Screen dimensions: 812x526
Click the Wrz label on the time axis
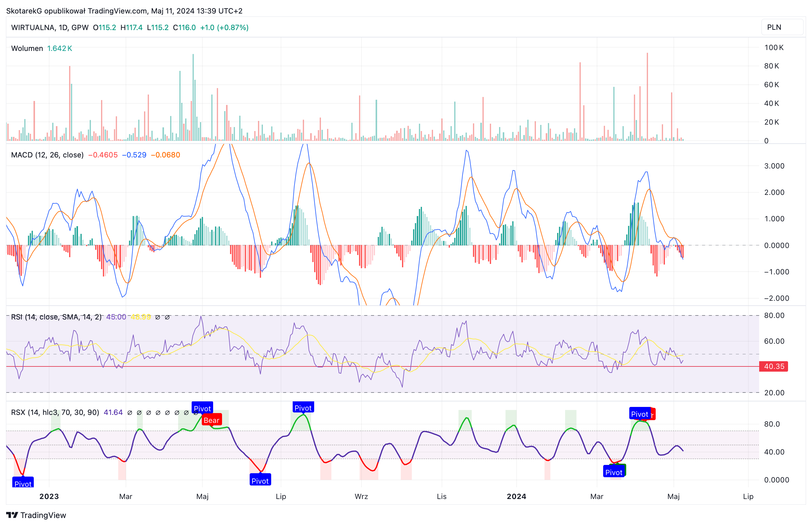click(361, 496)
